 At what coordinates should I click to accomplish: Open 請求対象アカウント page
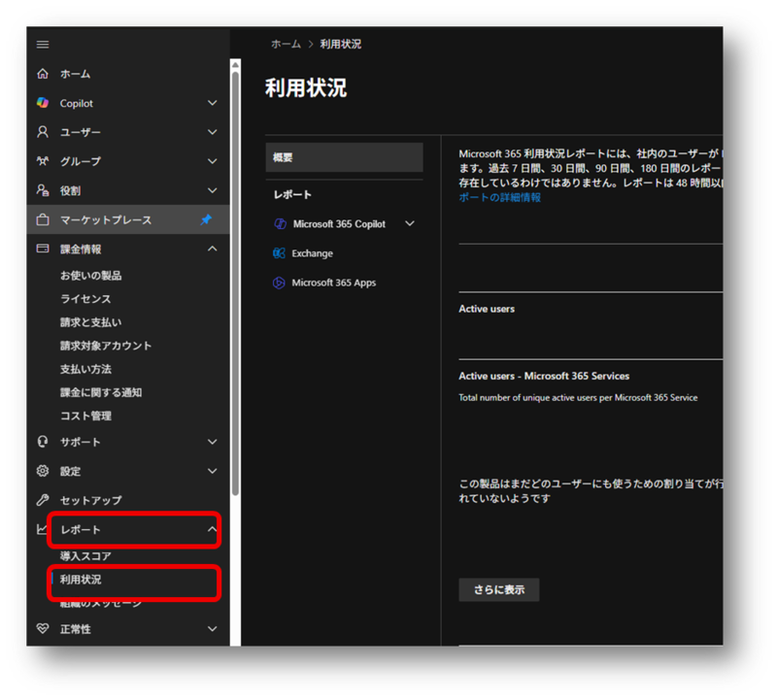pyautogui.click(x=106, y=346)
